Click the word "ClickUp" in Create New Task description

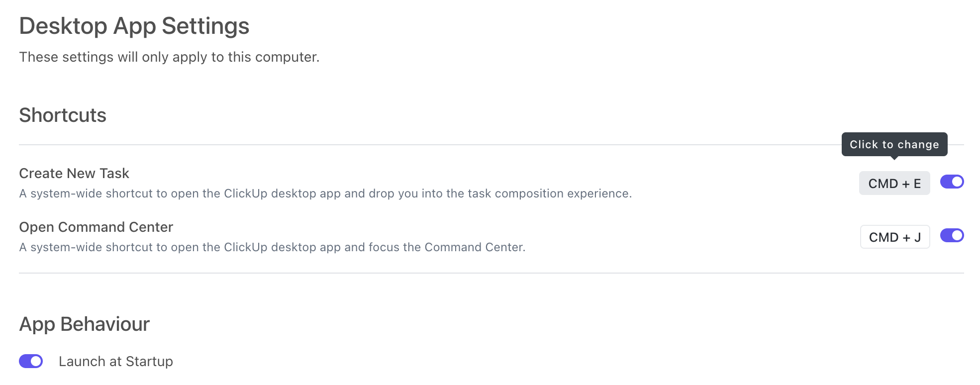click(246, 193)
